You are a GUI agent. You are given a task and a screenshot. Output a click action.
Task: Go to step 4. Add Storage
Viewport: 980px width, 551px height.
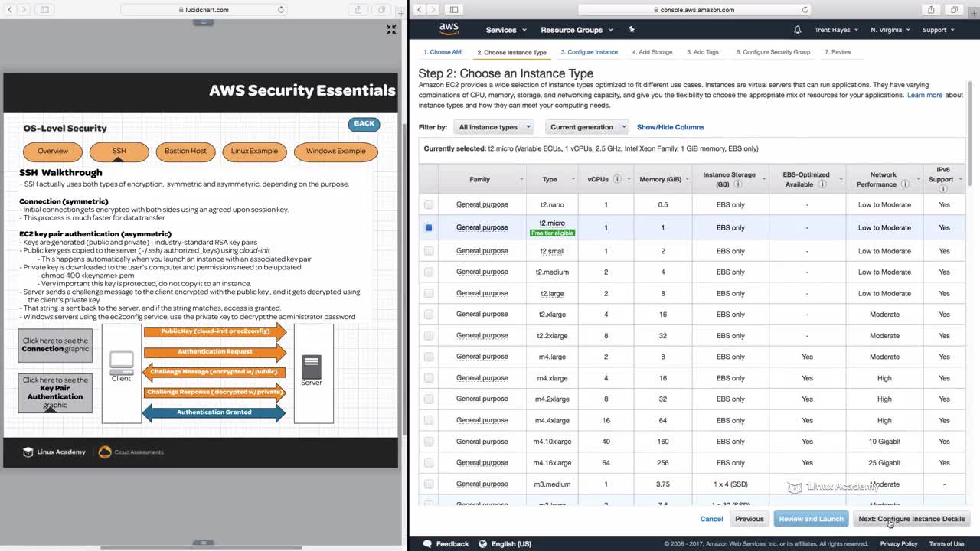point(652,52)
